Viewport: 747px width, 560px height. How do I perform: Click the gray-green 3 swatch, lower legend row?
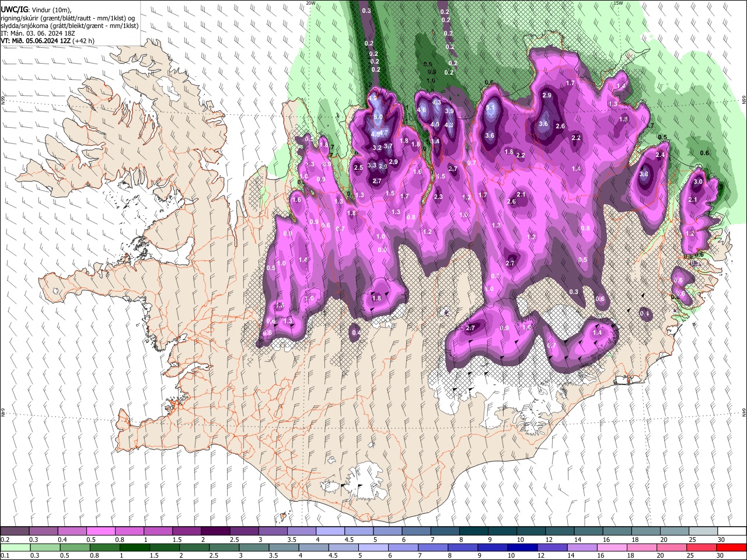coord(253,547)
